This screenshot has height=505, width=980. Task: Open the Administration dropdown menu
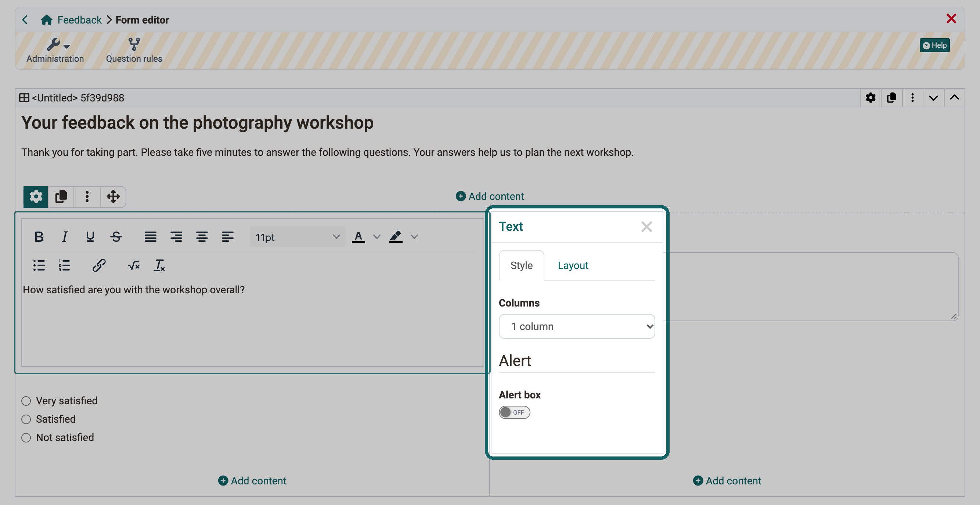click(55, 50)
